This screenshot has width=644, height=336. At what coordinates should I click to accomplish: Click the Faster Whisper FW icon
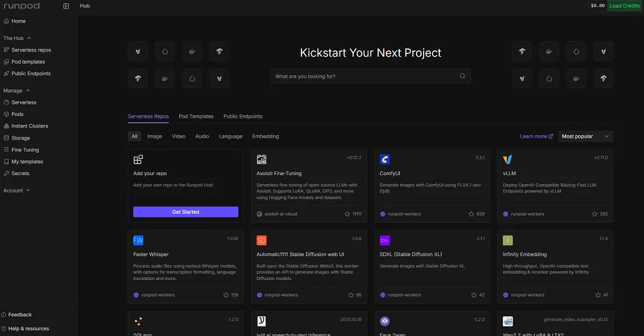pyautogui.click(x=138, y=240)
